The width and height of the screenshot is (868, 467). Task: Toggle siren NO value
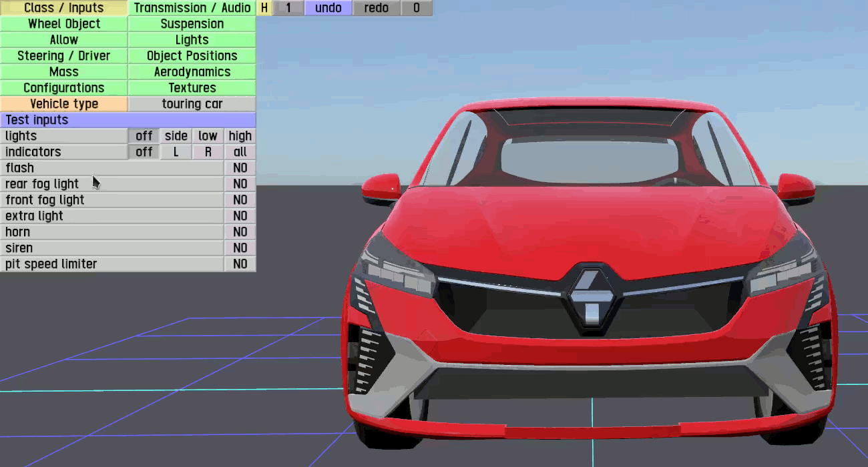pyautogui.click(x=240, y=248)
